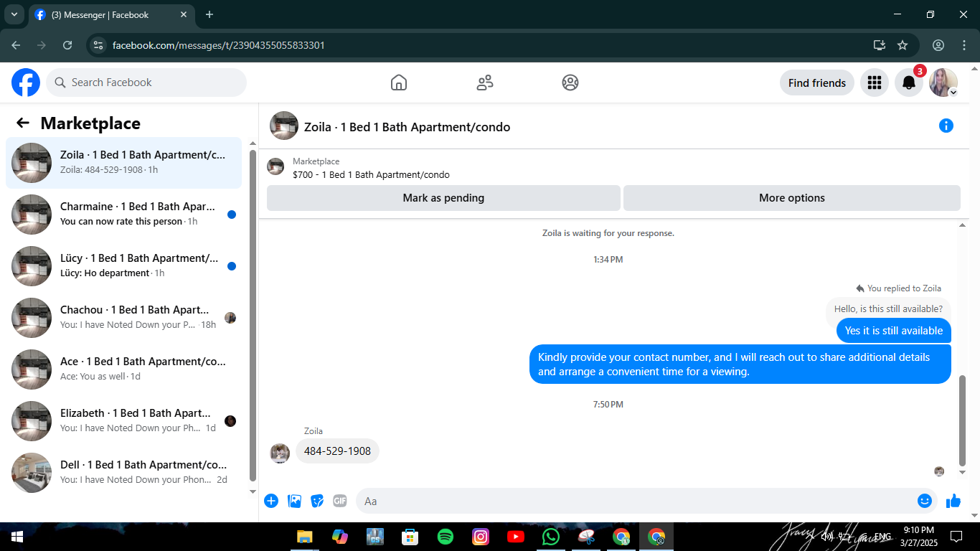This screenshot has height=551, width=980.
Task: Click the chat header listing thumbnail
Action: [284, 126]
